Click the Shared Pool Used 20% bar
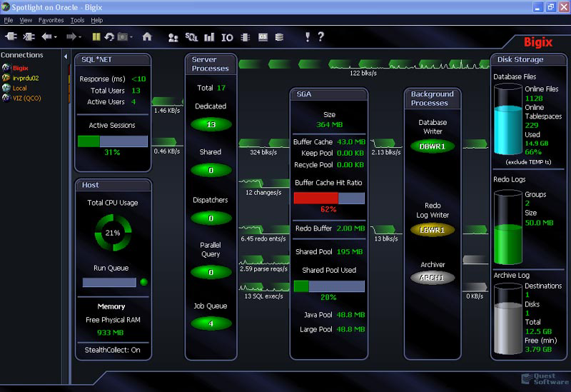The image size is (571, 392). point(329,286)
